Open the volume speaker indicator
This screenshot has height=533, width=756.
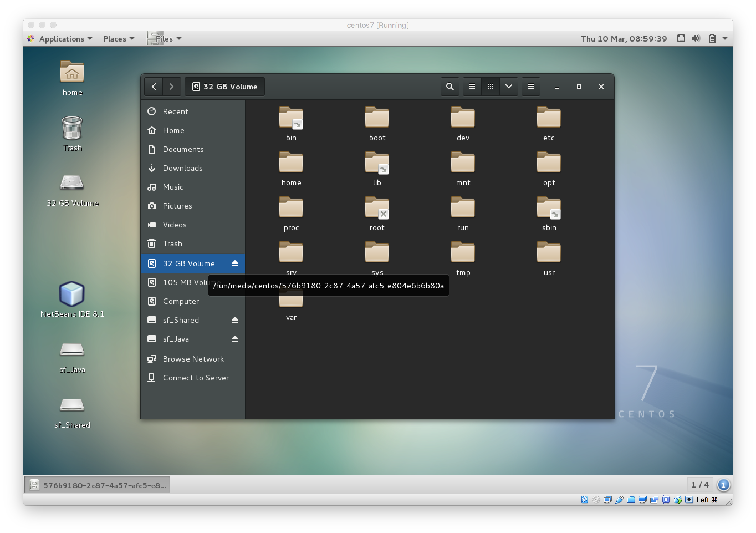point(696,39)
